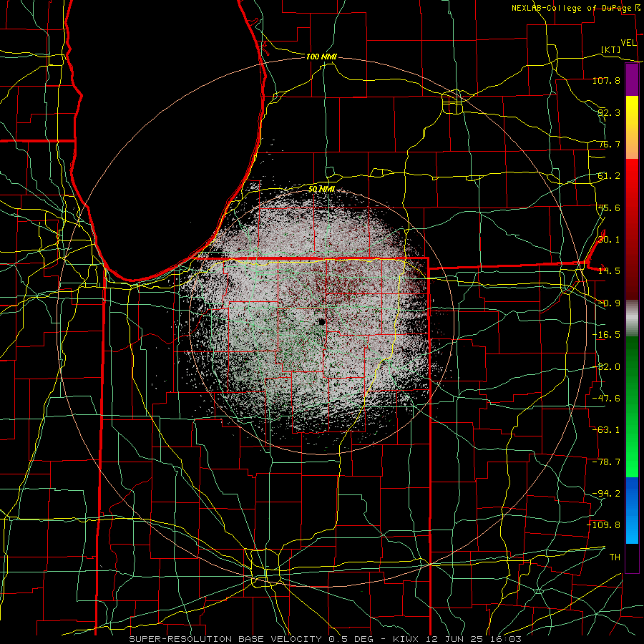Image resolution: width=644 pixels, height=644 pixels.
Task: Click the Super-Resolution Base Velocity caption
Action: pos(326,639)
